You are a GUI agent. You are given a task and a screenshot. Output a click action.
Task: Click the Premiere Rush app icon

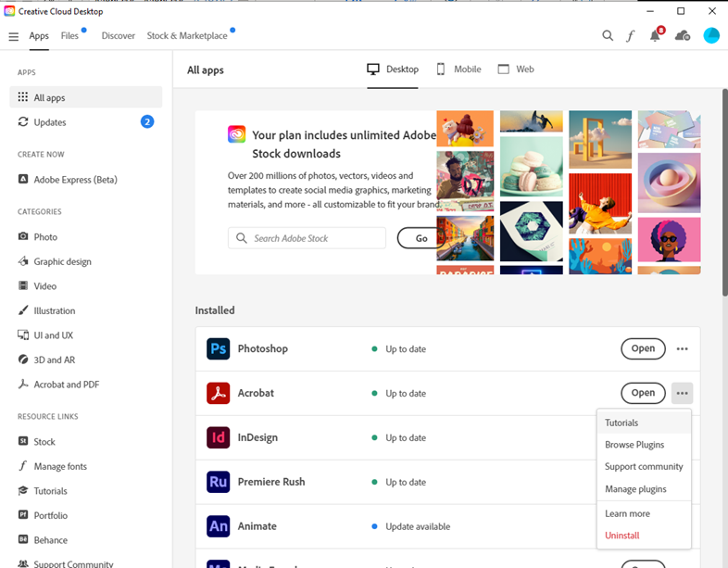[219, 482]
